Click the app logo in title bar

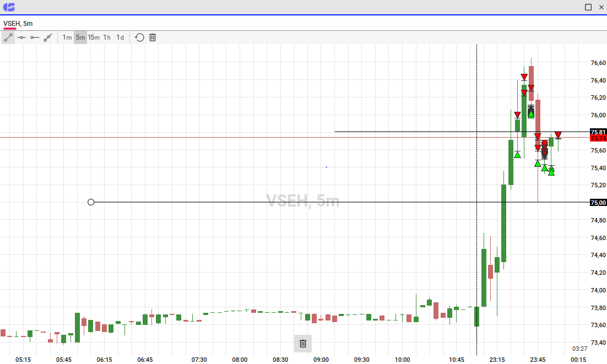[x=9, y=7]
